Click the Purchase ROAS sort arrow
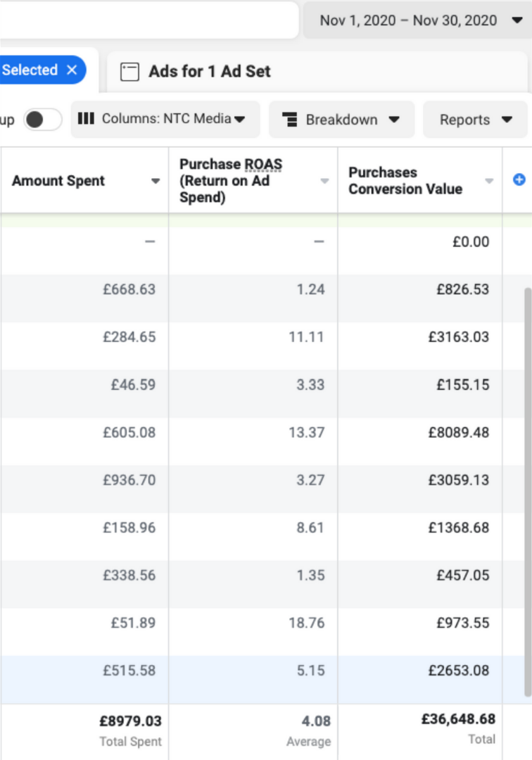Image resolution: width=532 pixels, height=760 pixels. pos(324,182)
